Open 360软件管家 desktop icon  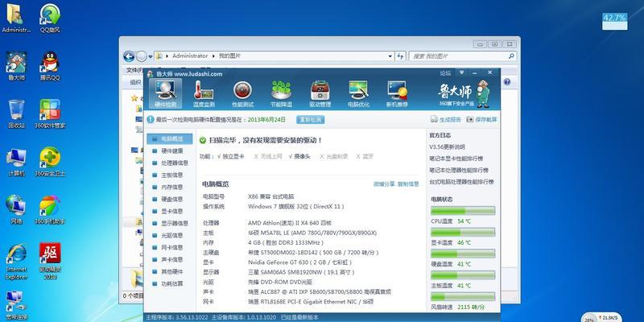click(50, 114)
